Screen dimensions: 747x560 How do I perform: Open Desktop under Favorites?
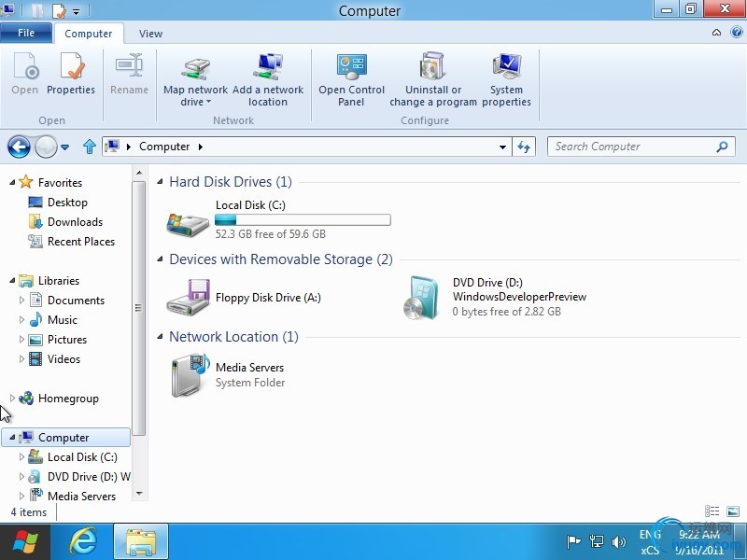pyautogui.click(x=67, y=203)
